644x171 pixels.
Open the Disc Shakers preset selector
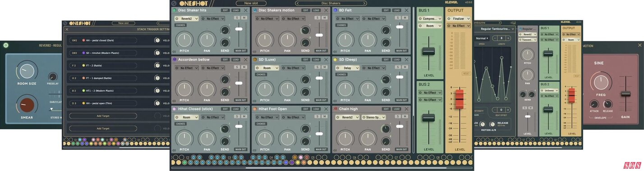pos(331,3)
